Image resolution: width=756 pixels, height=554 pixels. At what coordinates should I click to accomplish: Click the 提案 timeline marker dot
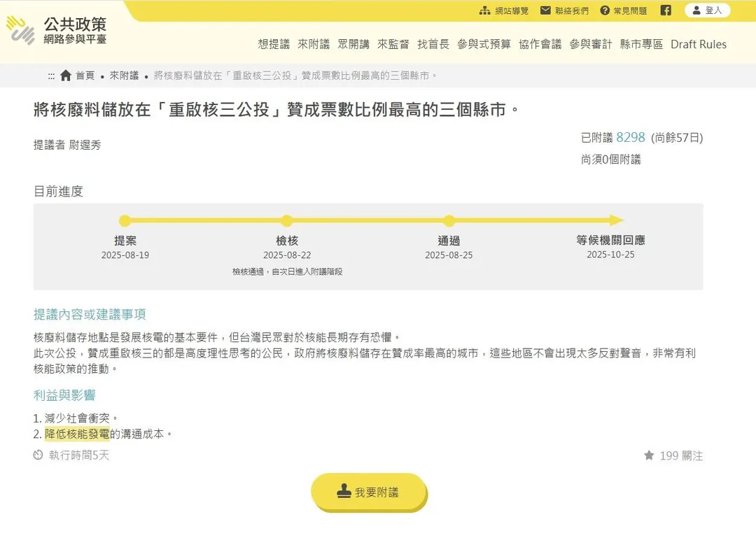point(125,220)
